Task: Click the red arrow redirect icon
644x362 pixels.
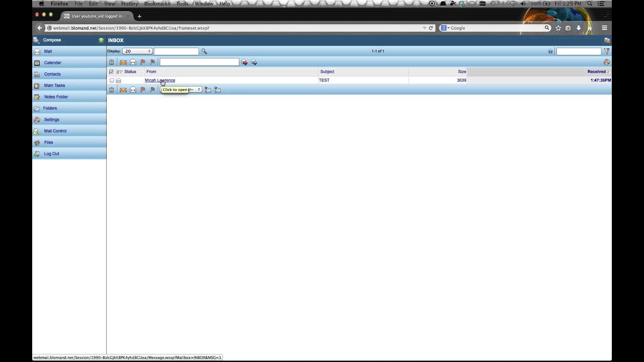Action: pos(245,62)
